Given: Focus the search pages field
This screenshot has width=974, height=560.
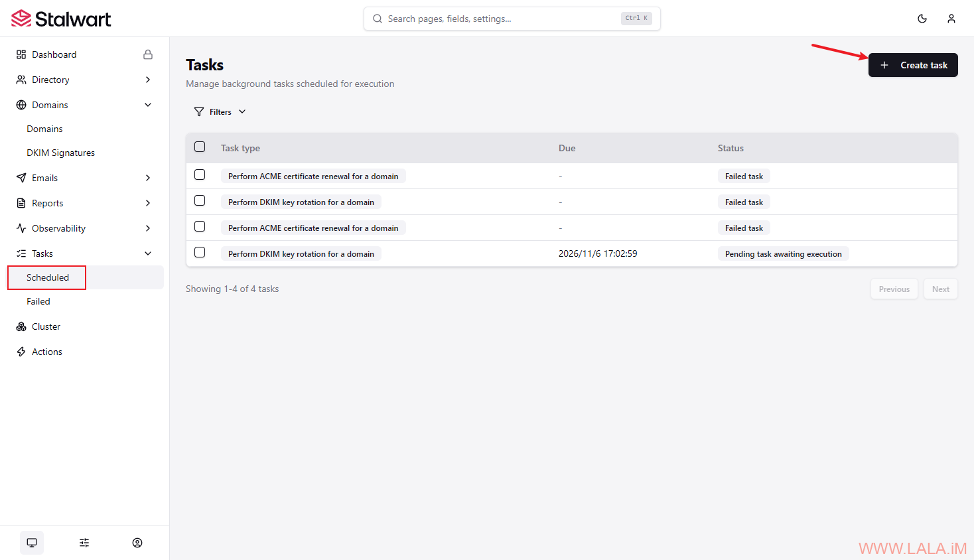Looking at the screenshot, I should [512, 19].
